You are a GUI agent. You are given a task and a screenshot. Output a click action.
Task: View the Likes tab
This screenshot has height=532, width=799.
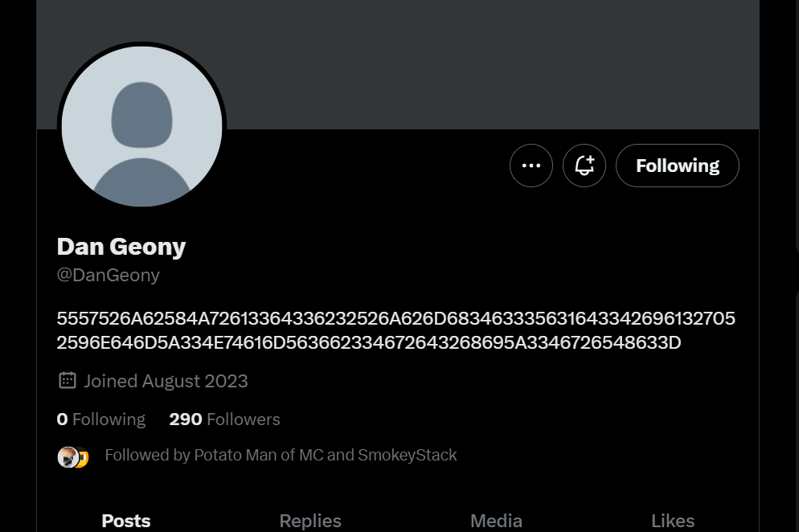[x=672, y=521]
